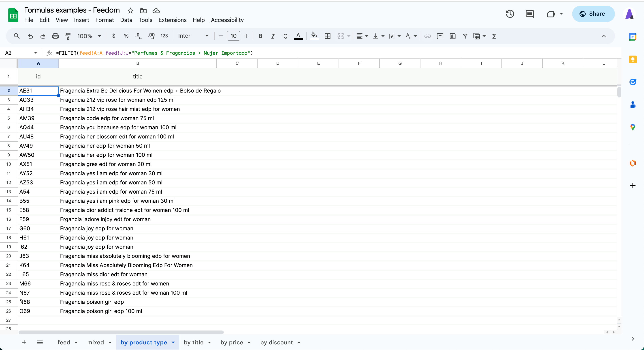Open the text color picker
This screenshot has height=350, width=644.
coord(298,36)
